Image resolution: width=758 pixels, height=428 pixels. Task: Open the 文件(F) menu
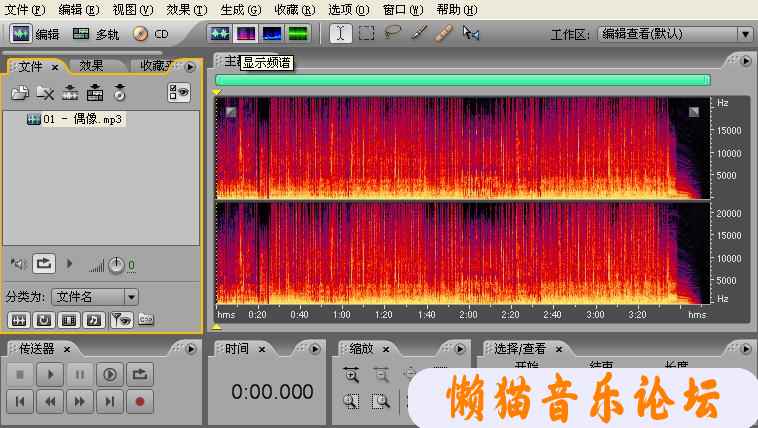(25, 9)
